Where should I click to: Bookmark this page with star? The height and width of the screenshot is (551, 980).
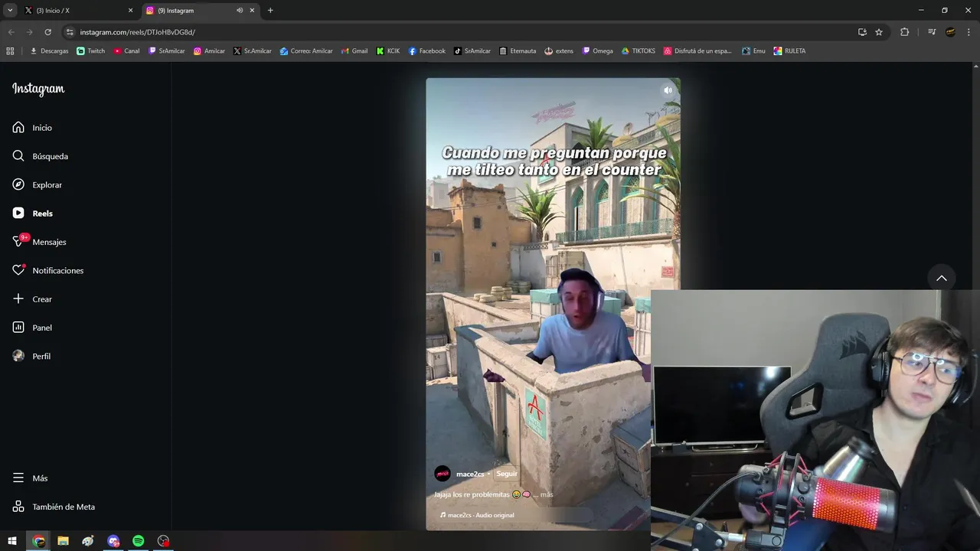(879, 32)
